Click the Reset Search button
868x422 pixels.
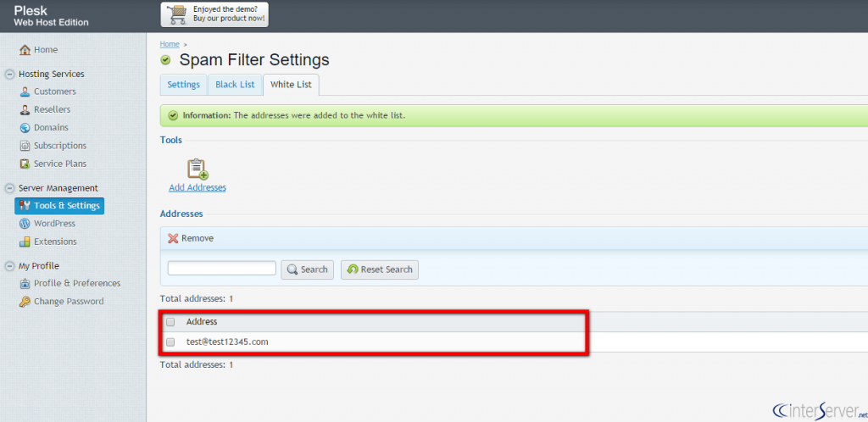click(x=380, y=269)
